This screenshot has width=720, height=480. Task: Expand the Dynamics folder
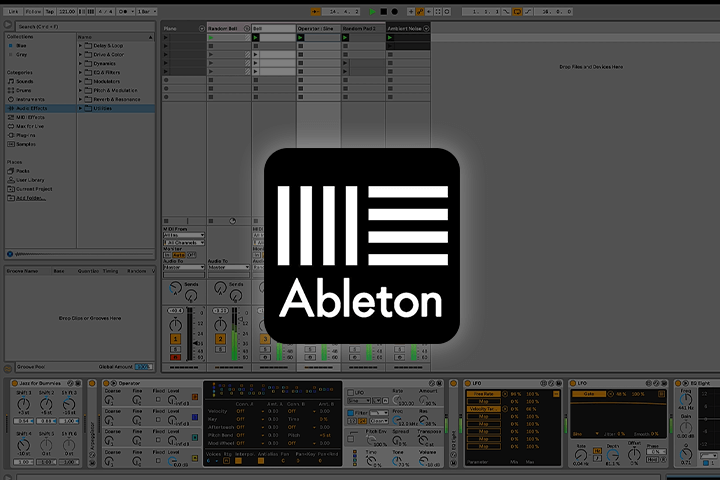tap(80, 63)
